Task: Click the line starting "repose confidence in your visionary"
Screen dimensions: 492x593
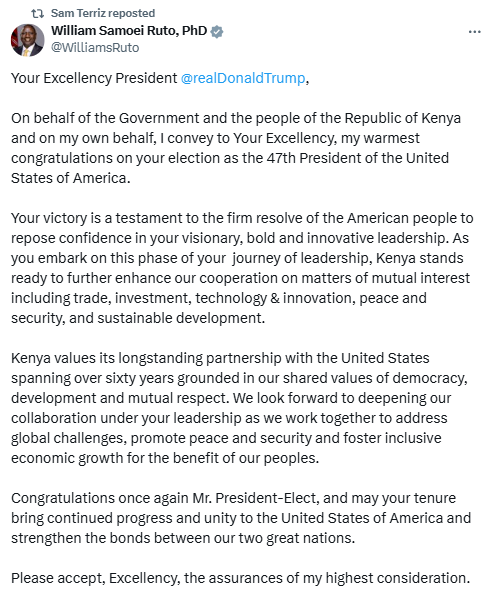Action: 240,238
